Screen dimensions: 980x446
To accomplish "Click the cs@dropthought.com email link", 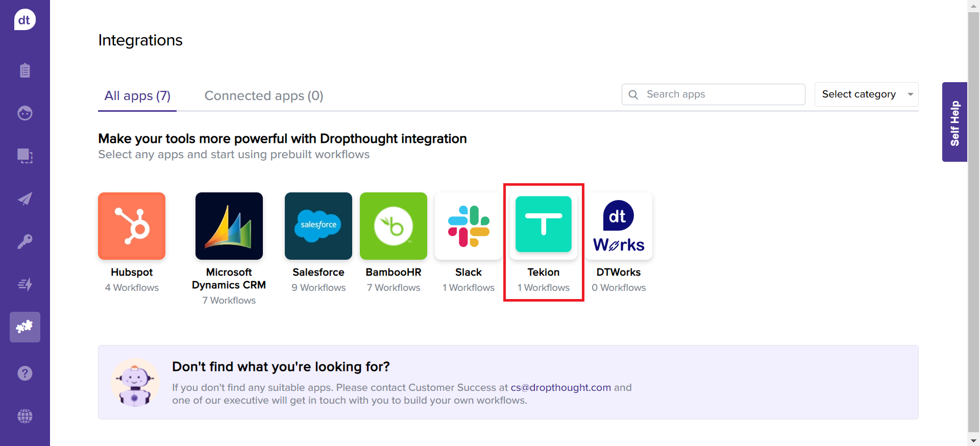I will (560, 387).
